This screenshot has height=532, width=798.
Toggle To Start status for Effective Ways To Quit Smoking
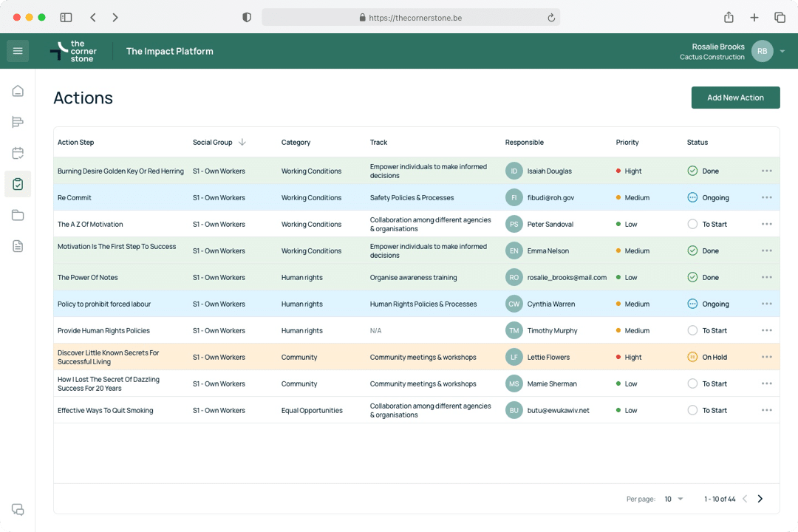(692, 410)
